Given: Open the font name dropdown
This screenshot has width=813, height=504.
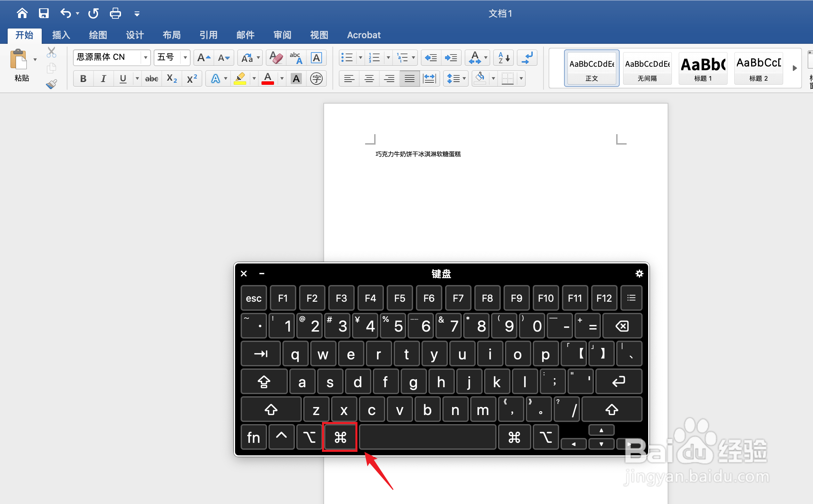Looking at the screenshot, I should coord(145,58).
